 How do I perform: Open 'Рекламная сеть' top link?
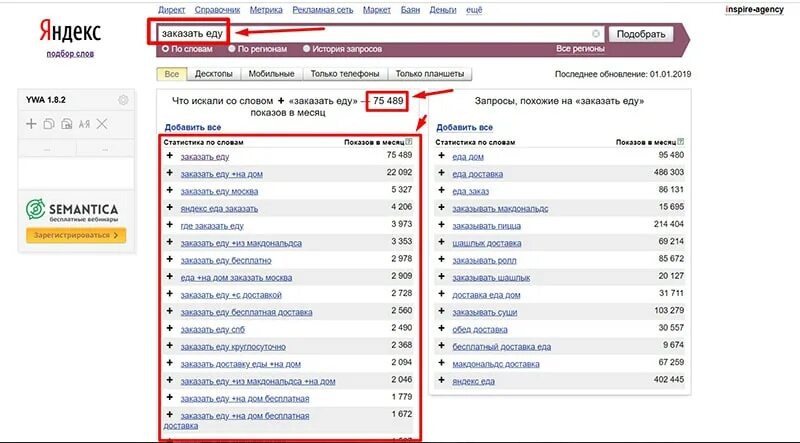point(322,10)
